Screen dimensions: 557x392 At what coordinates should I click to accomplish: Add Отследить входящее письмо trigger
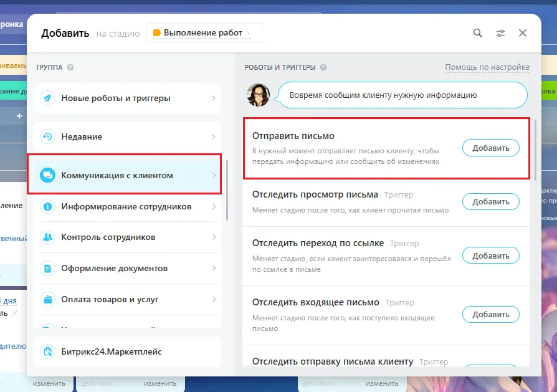click(x=490, y=314)
